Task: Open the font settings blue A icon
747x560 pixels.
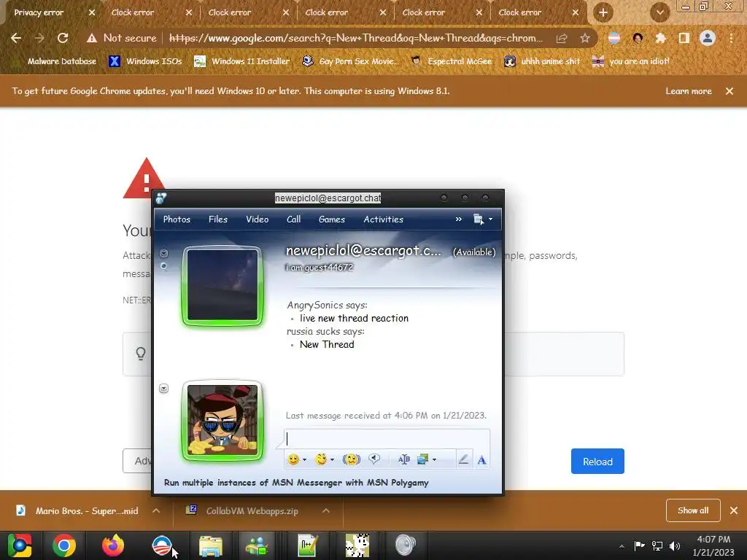Action: [481, 460]
